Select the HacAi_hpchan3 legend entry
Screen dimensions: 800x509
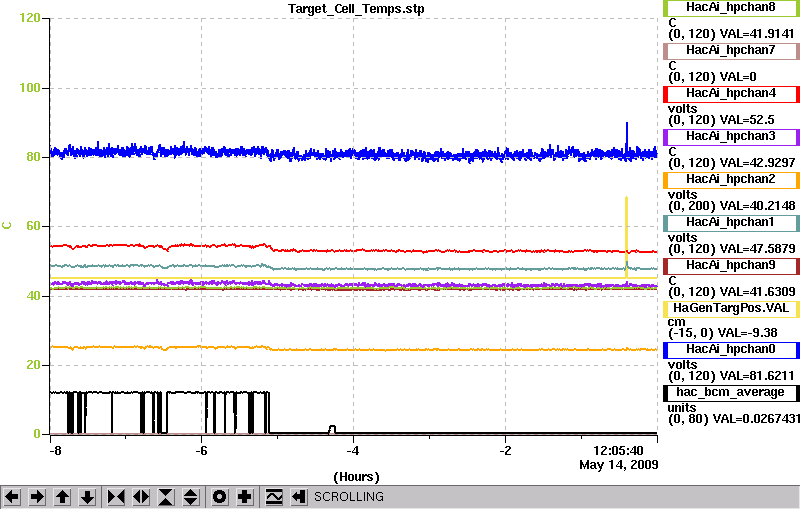tap(731, 137)
